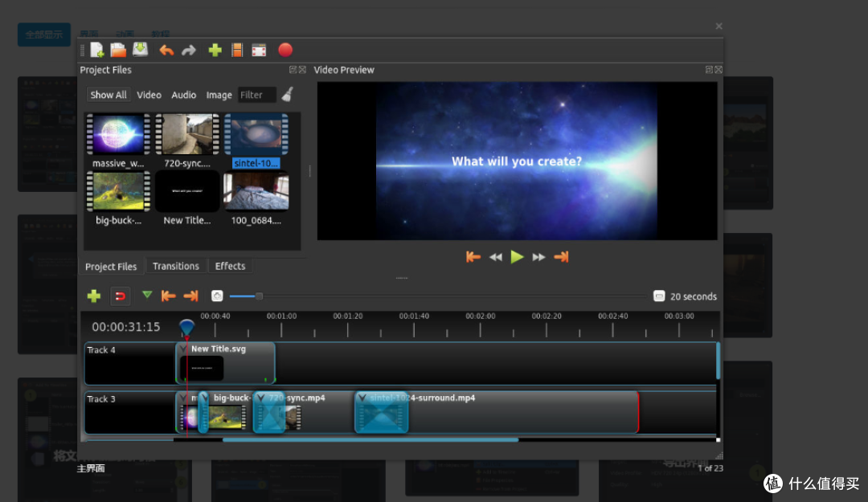Play the video preview

coord(517,257)
